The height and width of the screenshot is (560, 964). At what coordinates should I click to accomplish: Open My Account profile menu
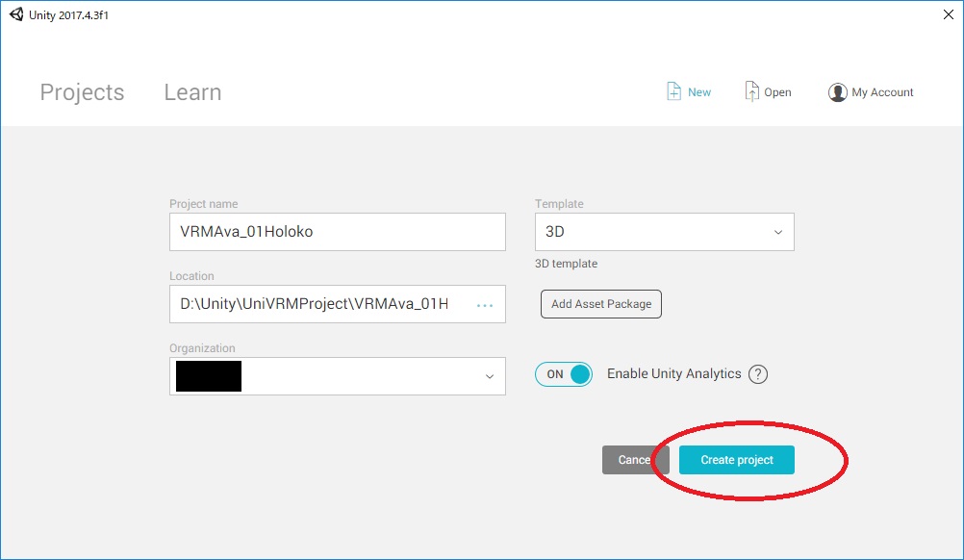pos(871,92)
